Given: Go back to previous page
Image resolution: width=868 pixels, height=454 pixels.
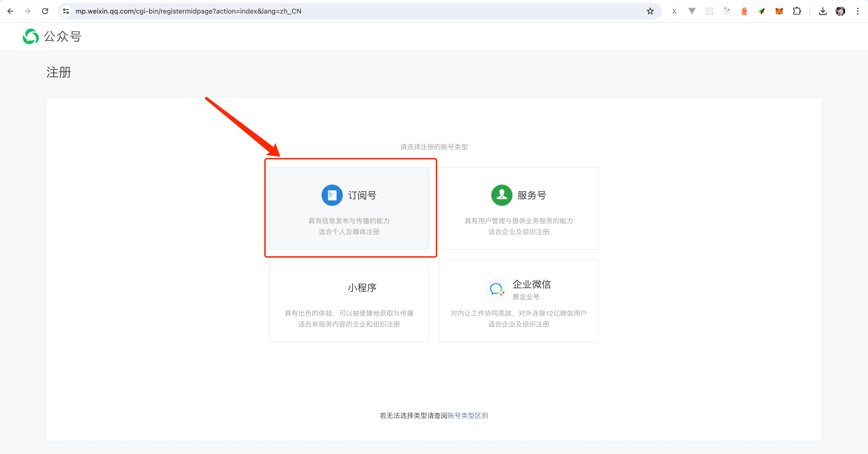Looking at the screenshot, I should pos(10,11).
